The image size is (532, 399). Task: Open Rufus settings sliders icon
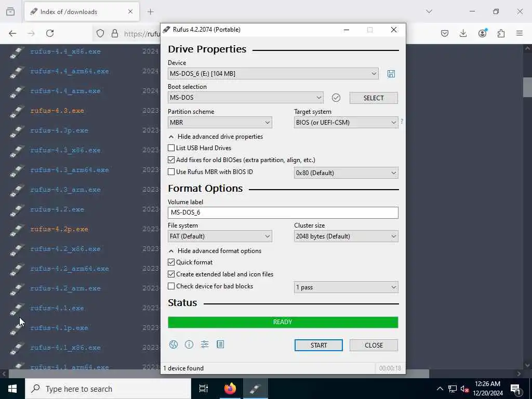[x=205, y=345]
